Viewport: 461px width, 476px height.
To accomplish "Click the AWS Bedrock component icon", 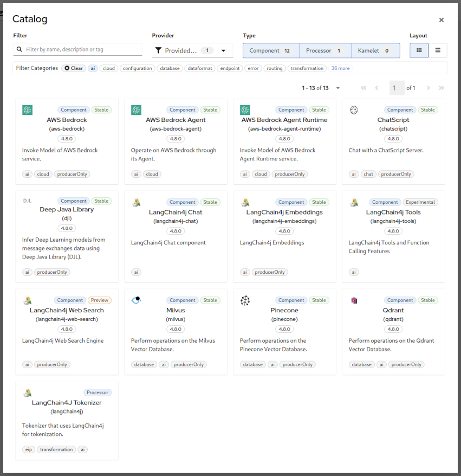I will click(x=28, y=110).
